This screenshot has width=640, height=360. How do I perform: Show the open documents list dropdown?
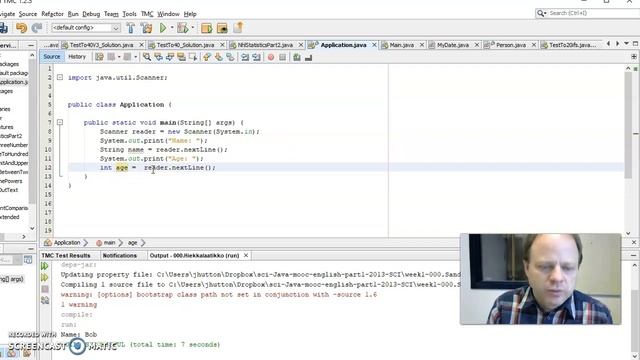[x=626, y=44]
